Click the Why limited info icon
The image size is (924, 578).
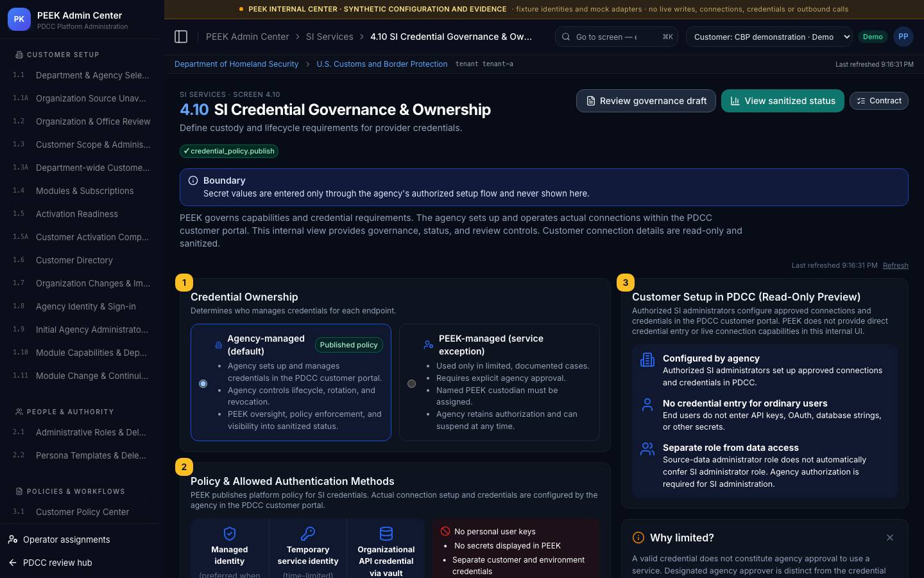[638, 538]
